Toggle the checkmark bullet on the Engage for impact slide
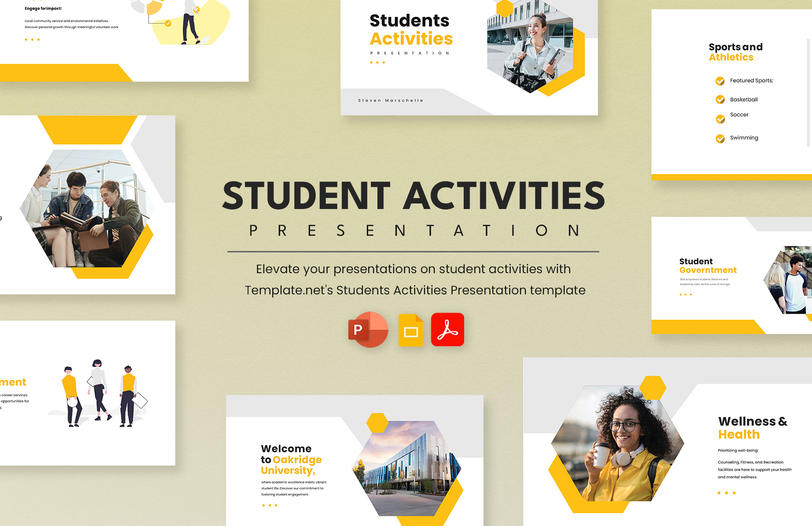 tap(168, 23)
